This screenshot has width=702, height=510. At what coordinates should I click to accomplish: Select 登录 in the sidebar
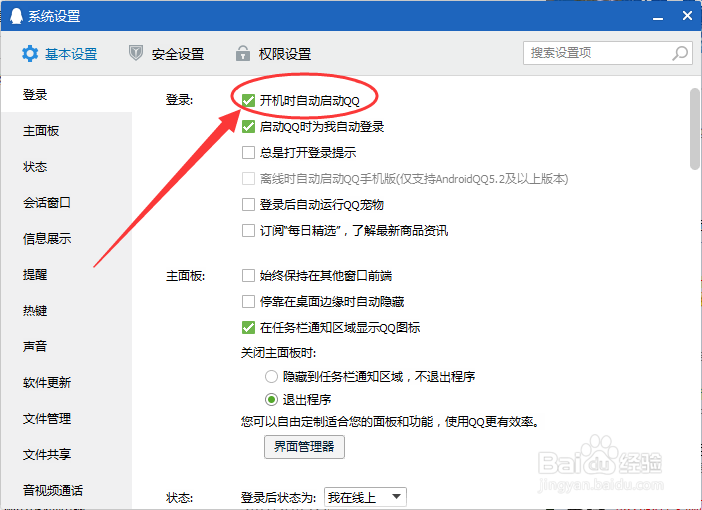click(x=66, y=94)
